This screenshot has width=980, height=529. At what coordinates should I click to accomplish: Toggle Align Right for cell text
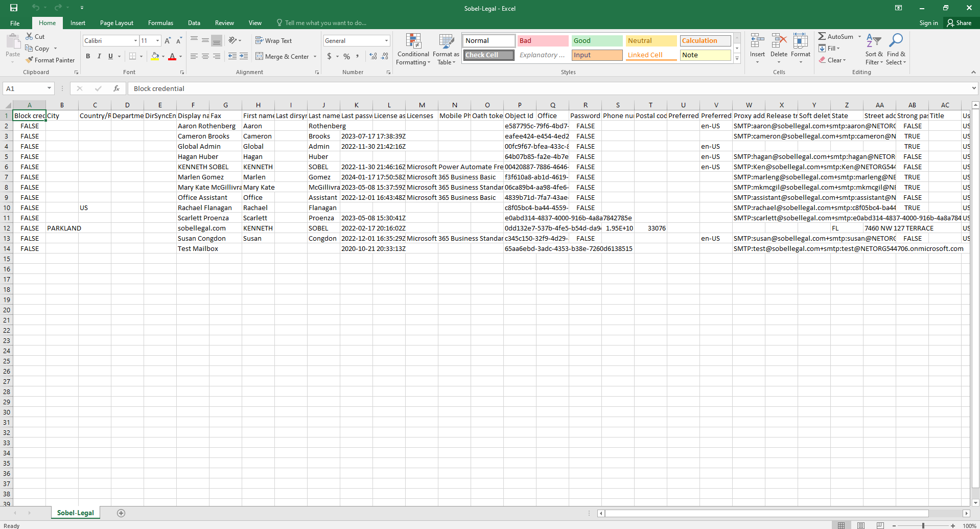tap(217, 56)
